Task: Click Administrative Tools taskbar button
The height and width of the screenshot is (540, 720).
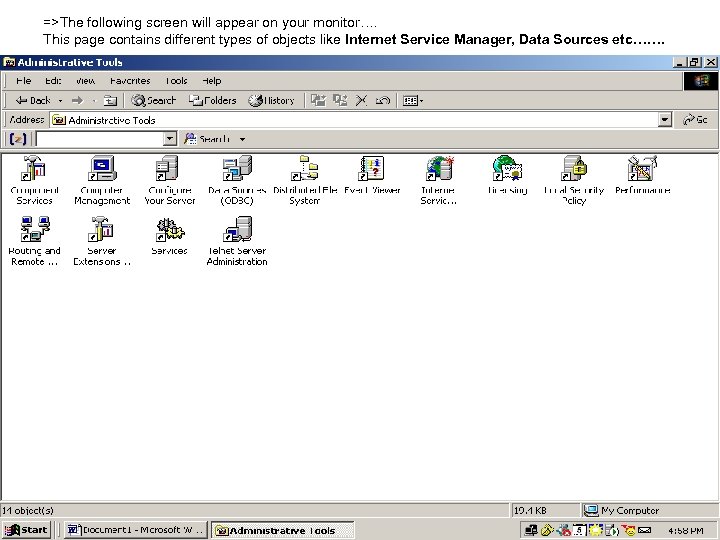Action: tap(282, 530)
